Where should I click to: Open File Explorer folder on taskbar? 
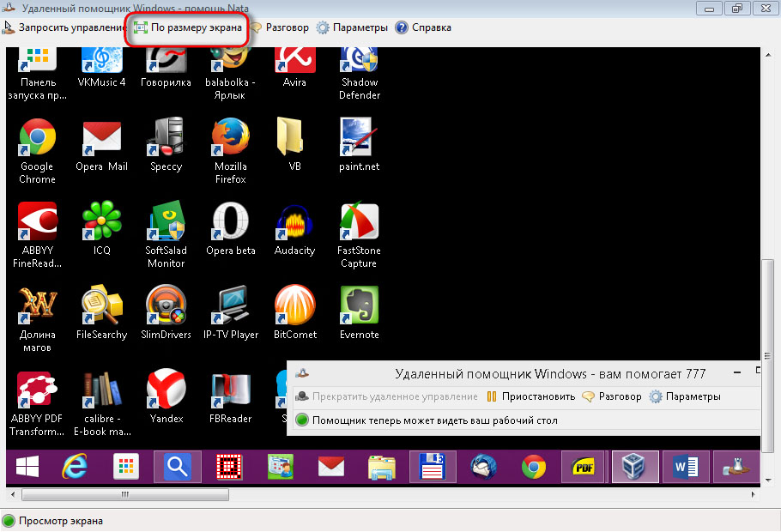(382, 468)
